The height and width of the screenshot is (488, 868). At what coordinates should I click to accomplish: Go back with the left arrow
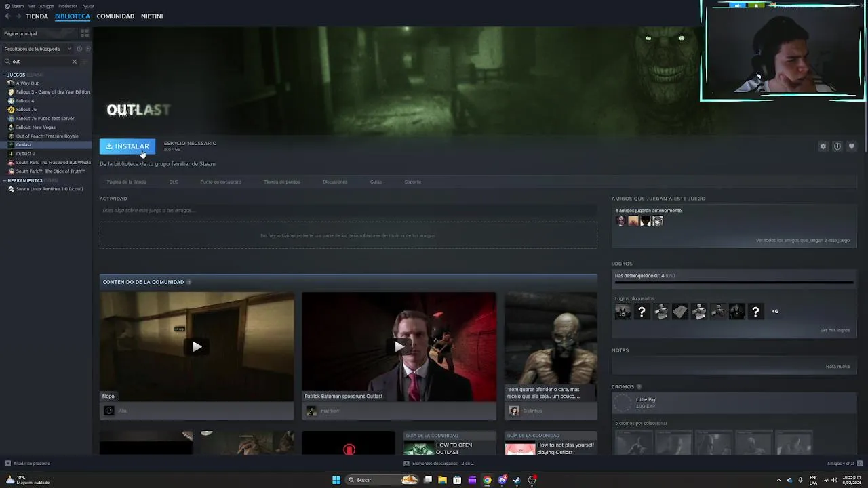pyautogui.click(x=7, y=16)
